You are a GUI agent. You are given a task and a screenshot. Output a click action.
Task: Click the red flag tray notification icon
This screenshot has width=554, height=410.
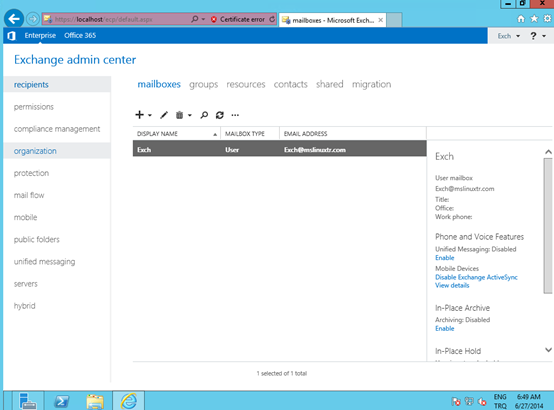click(x=456, y=401)
